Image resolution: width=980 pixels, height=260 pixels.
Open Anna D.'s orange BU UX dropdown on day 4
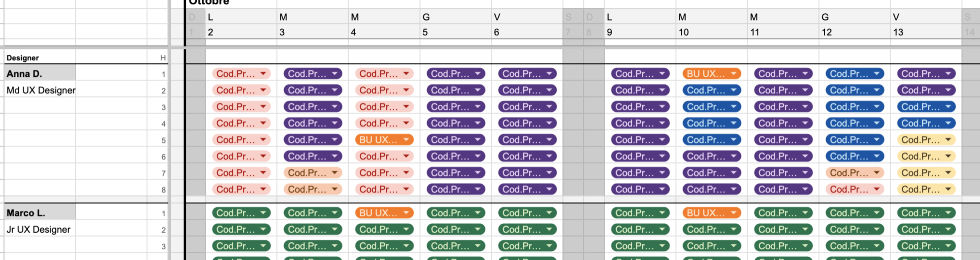click(384, 140)
